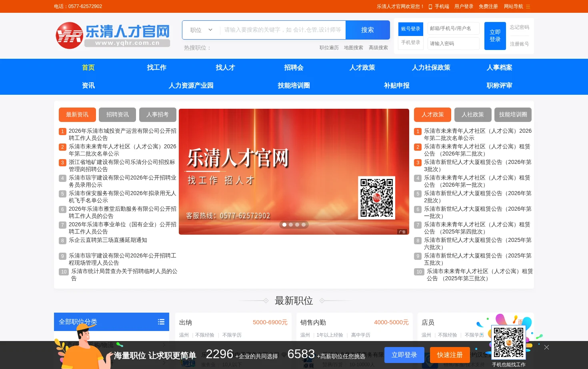Screen dimensions: 588x369
Task: Open 职称评审 in the navigation
Action: pyautogui.click(x=500, y=86)
